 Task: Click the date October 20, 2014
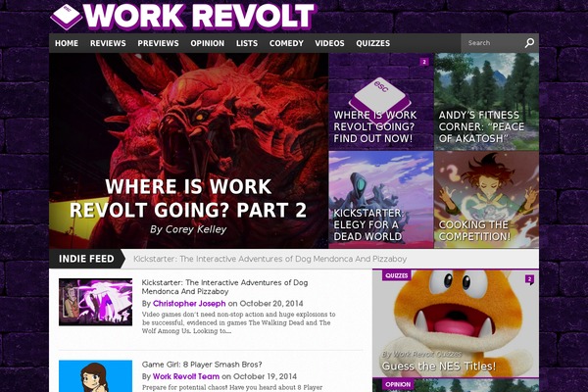click(271, 304)
